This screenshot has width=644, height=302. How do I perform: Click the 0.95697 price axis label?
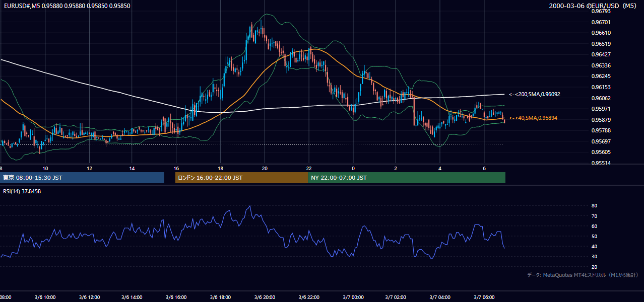(x=600, y=141)
